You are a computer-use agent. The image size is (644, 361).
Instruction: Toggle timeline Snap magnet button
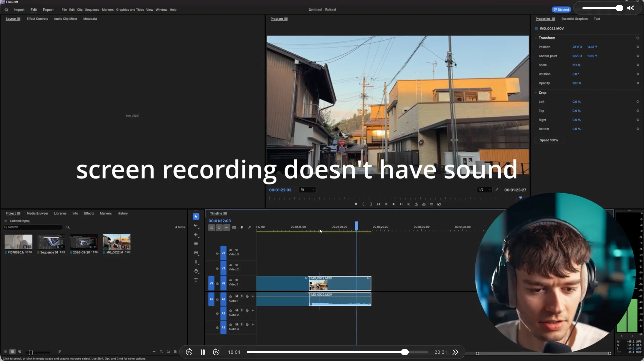219,227
